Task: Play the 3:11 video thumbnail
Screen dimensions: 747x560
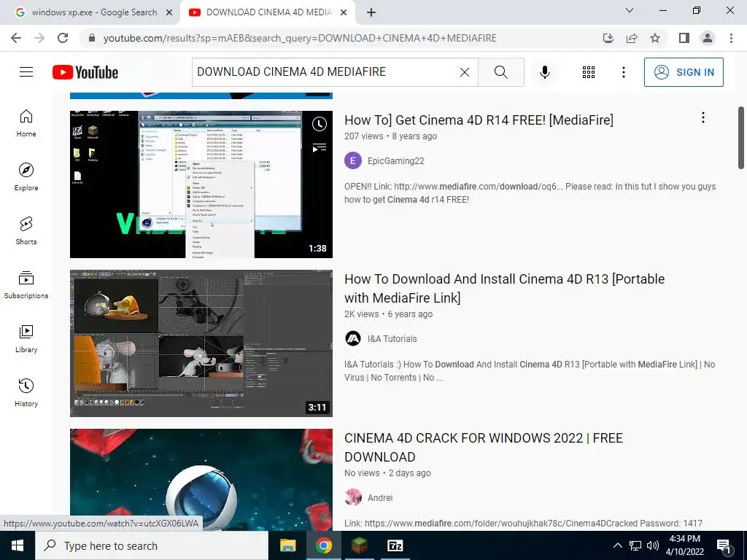Action: click(x=201, y=343)
